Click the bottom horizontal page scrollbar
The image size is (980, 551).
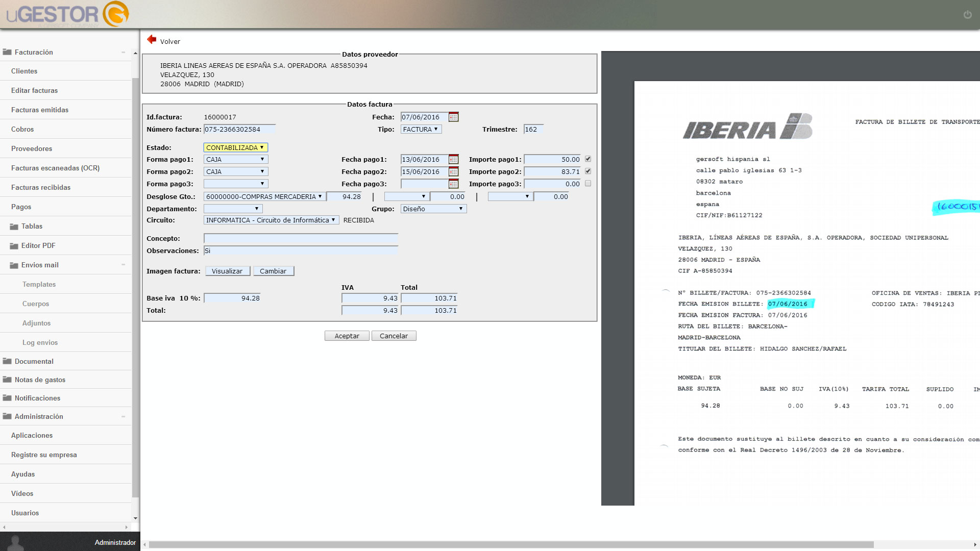tap(511, 544)
